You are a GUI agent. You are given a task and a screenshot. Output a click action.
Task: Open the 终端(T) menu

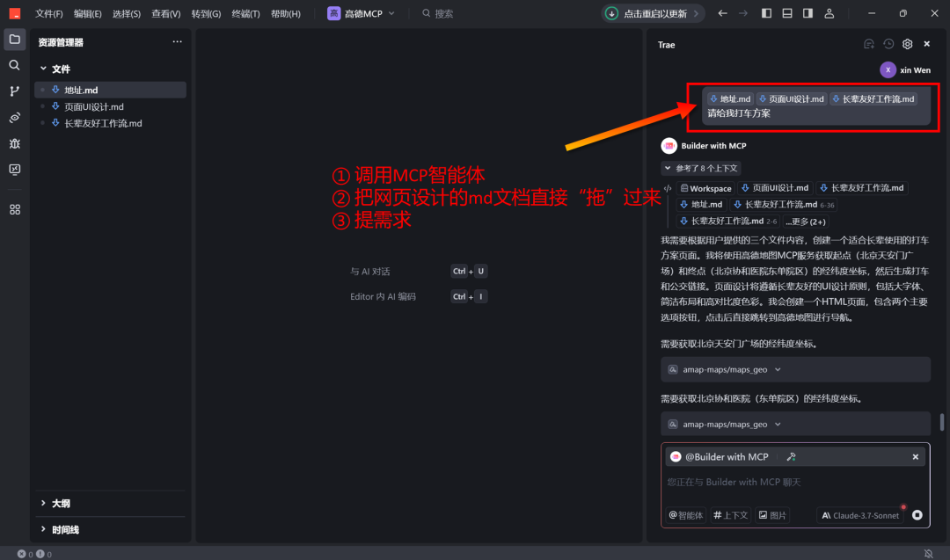(x=246, y=13)
